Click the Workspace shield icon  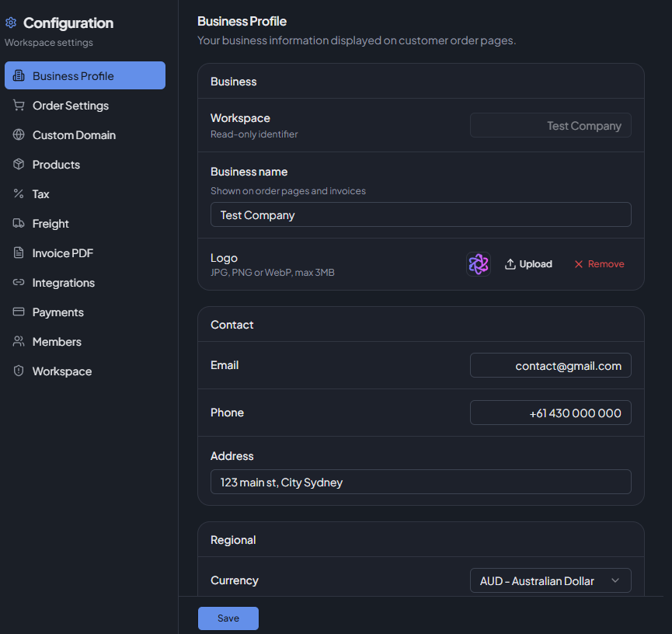[19, 371]
